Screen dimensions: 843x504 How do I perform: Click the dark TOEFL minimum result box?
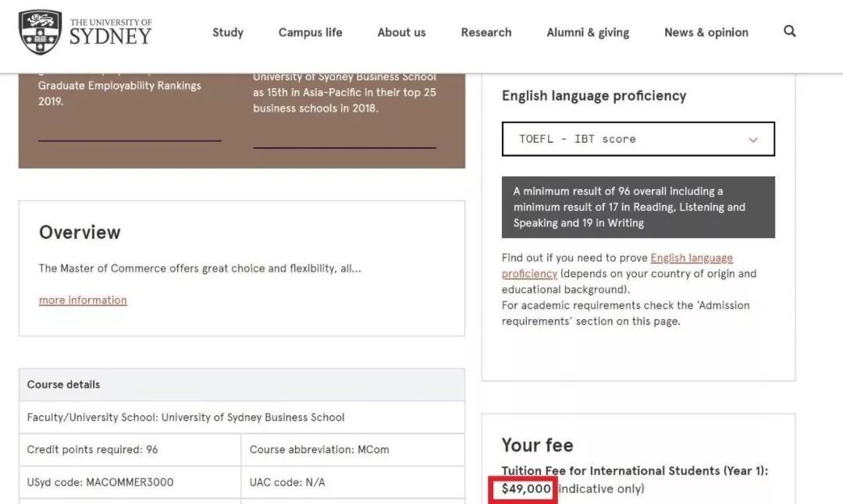click(x=638, y=207)
